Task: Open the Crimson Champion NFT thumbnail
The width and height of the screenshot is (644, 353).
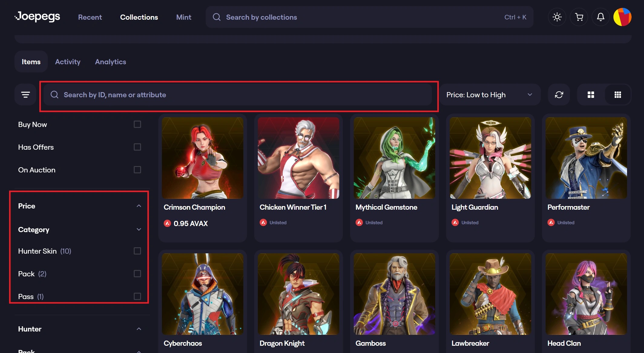Action: coord(202,158)
